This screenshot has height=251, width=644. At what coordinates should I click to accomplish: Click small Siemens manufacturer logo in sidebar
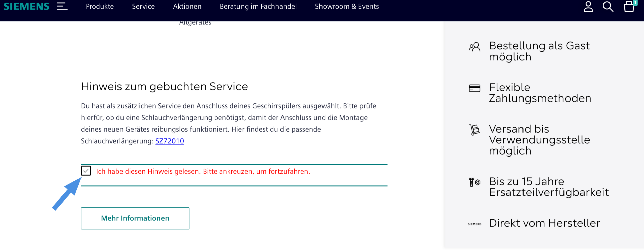[x=474, y=224]
